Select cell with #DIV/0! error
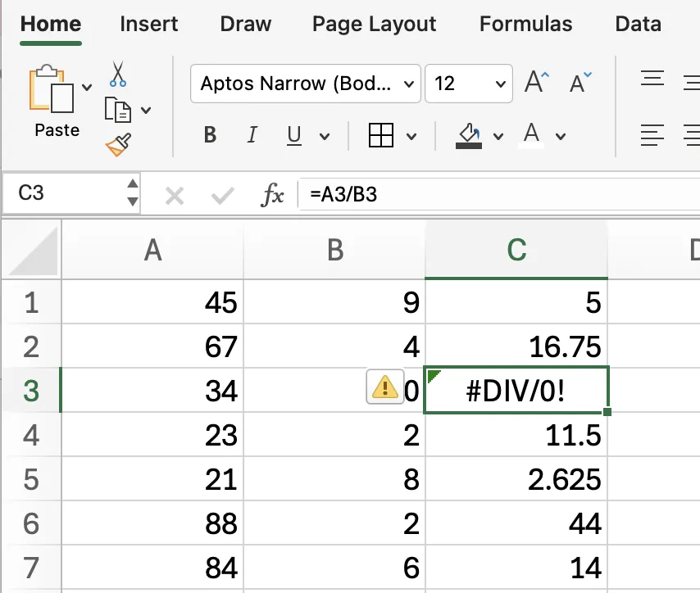The width and height of the screenshot is (700, 593). point(516,391)
